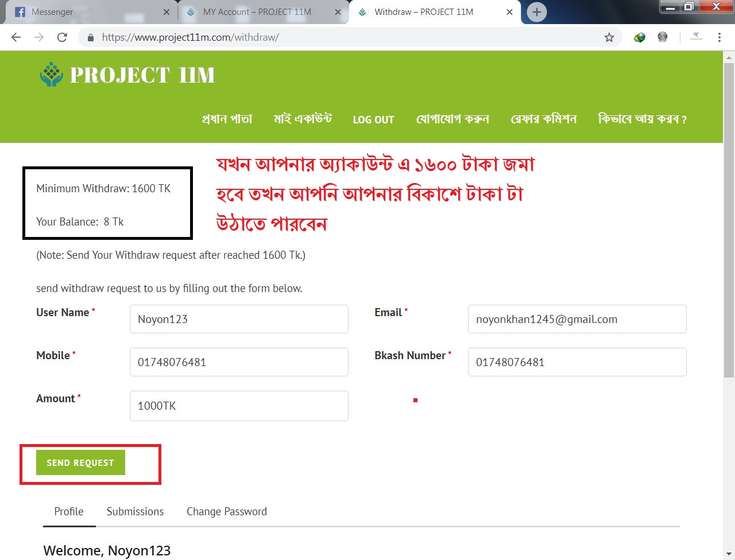Maximize the browser window

[688, 7]
